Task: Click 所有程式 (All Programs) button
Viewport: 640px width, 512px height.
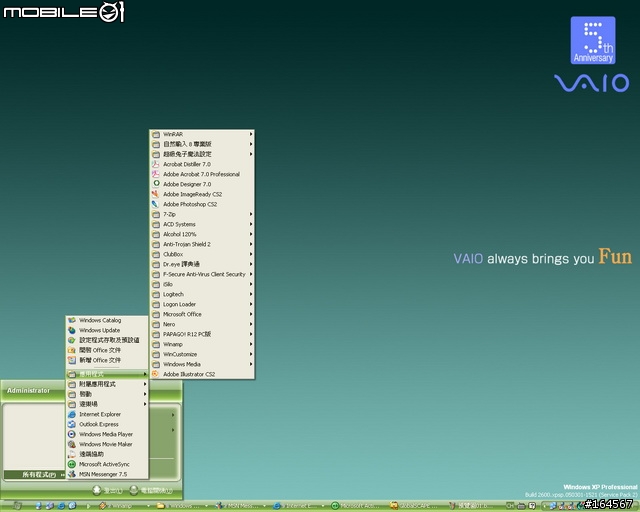Action: (x=34, y=474)
